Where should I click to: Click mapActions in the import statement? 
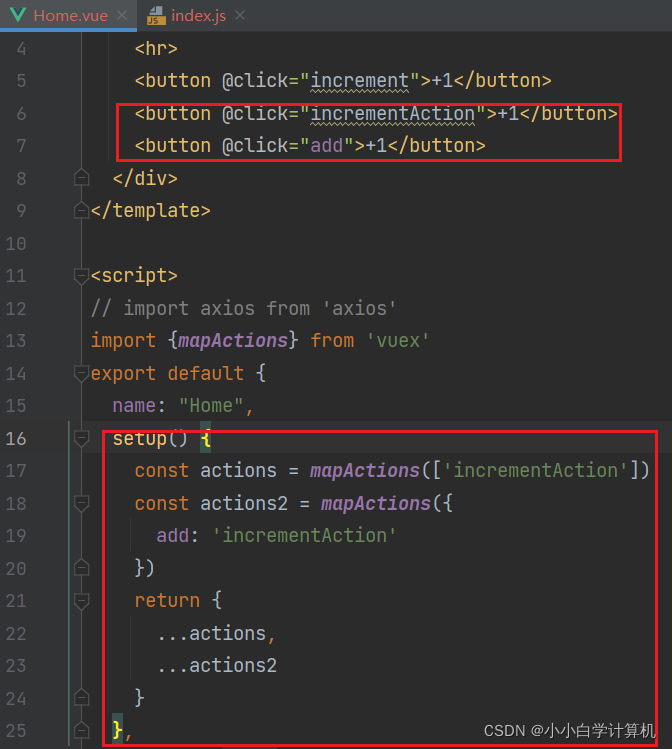[x=233, y=341]
